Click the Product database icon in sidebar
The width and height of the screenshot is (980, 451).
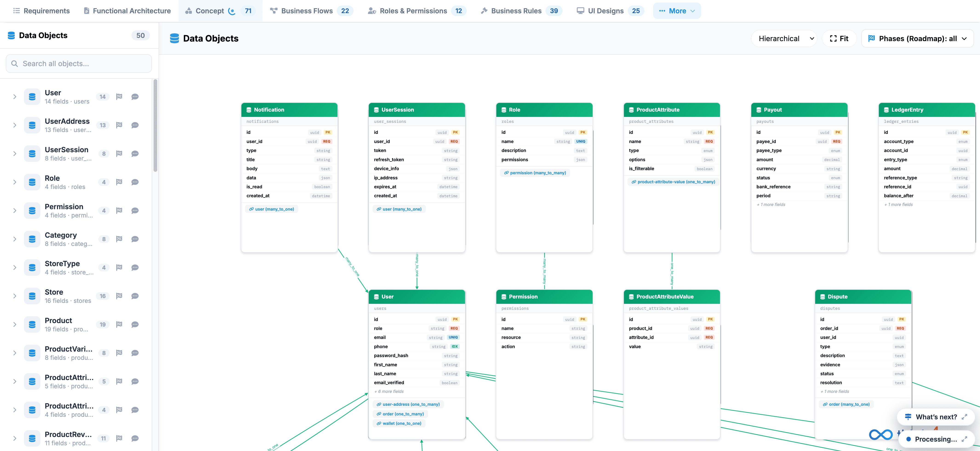click(32, 324)
